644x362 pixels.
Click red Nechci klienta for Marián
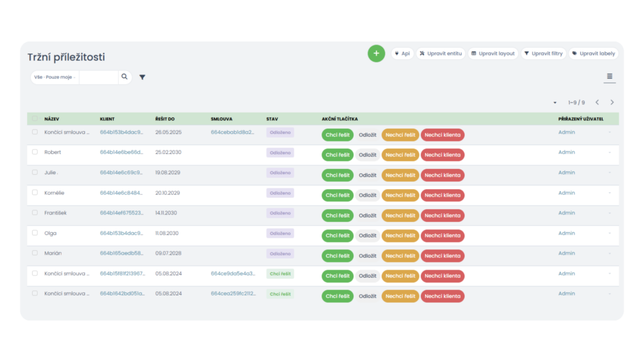click(442, 256)
